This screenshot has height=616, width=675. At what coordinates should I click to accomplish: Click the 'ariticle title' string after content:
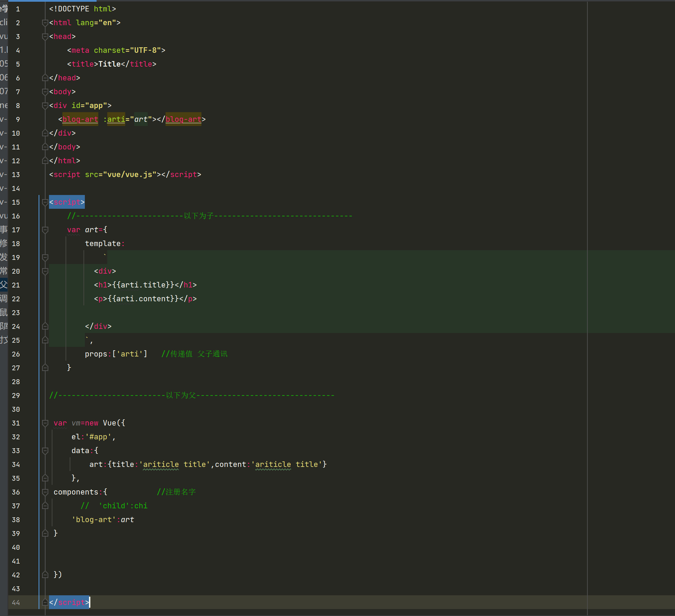(x=287, y=465)
